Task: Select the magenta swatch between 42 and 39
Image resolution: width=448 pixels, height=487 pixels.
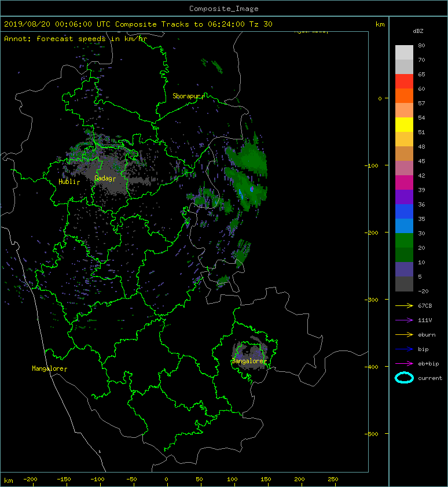Action: pyautogui.click(x=404, y=182)
